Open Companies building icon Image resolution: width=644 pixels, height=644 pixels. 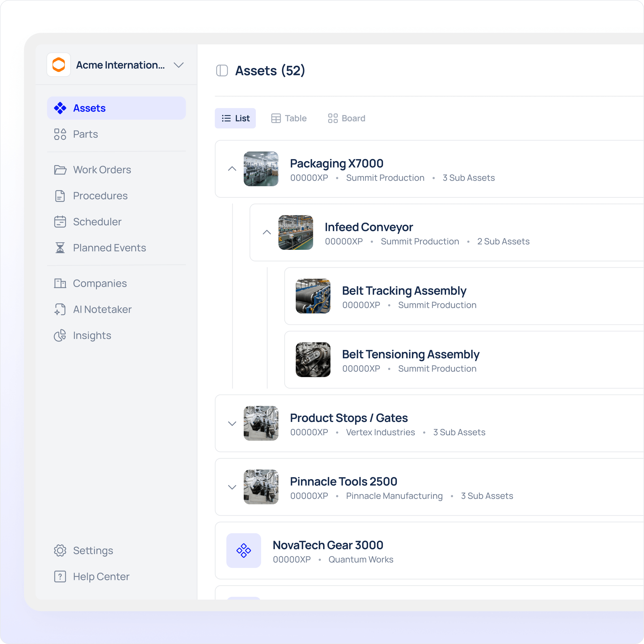point(60,283)
